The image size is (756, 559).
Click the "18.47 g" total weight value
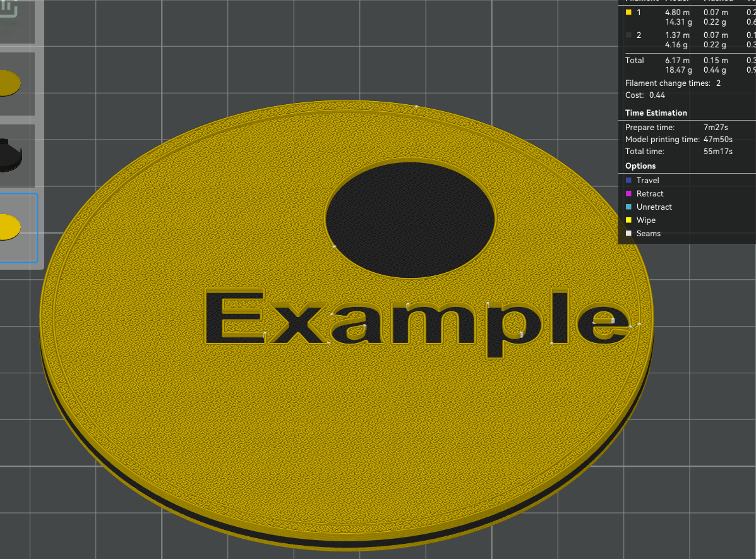click(678, 70)
